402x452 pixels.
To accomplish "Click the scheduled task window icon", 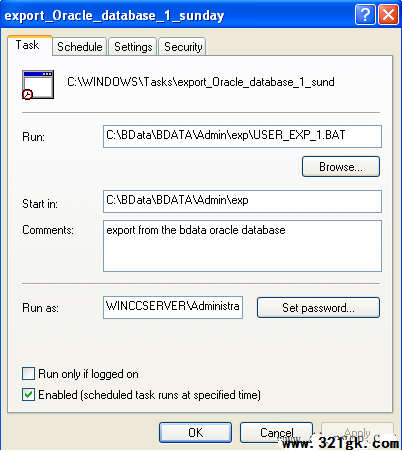I will pos(38,85).
